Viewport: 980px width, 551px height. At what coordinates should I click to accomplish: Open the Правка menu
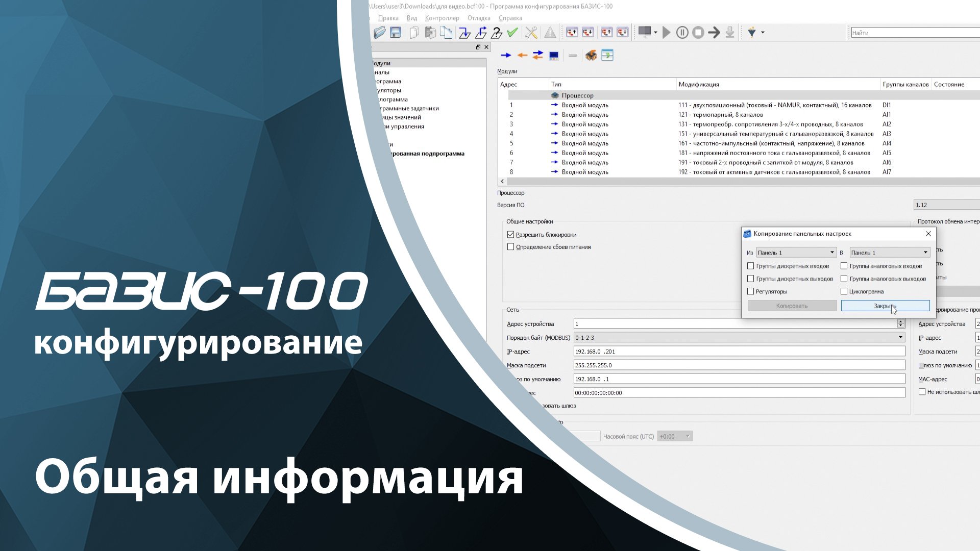[x=388, y=18]
